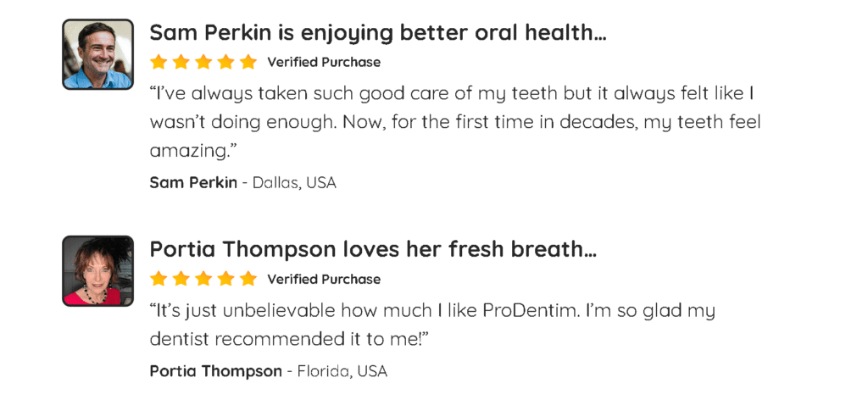Click fourth star in Sam Perkin's rating
Screen dimensions: 868x400
pyautogui.click(x=225, y=62)
